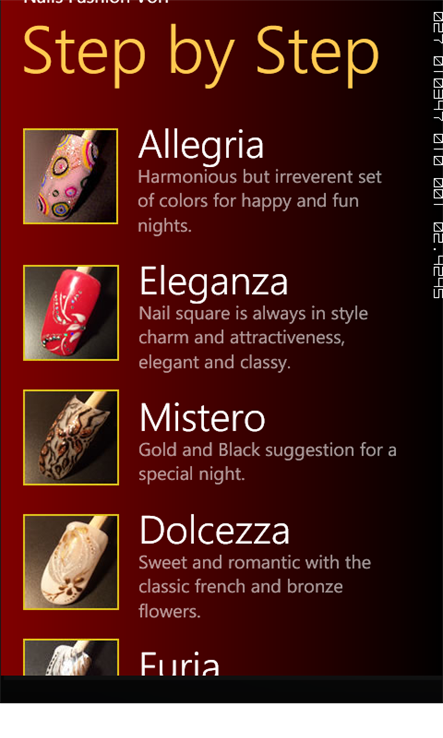The height and width of the screenshot is (738, 443).
Task: Open the Eleganza red nail thumbnail
Action: (x=71, y=313)
